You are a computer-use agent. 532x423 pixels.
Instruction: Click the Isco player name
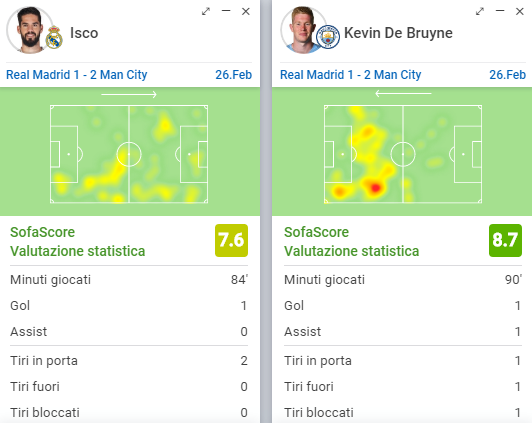(84, 33)
